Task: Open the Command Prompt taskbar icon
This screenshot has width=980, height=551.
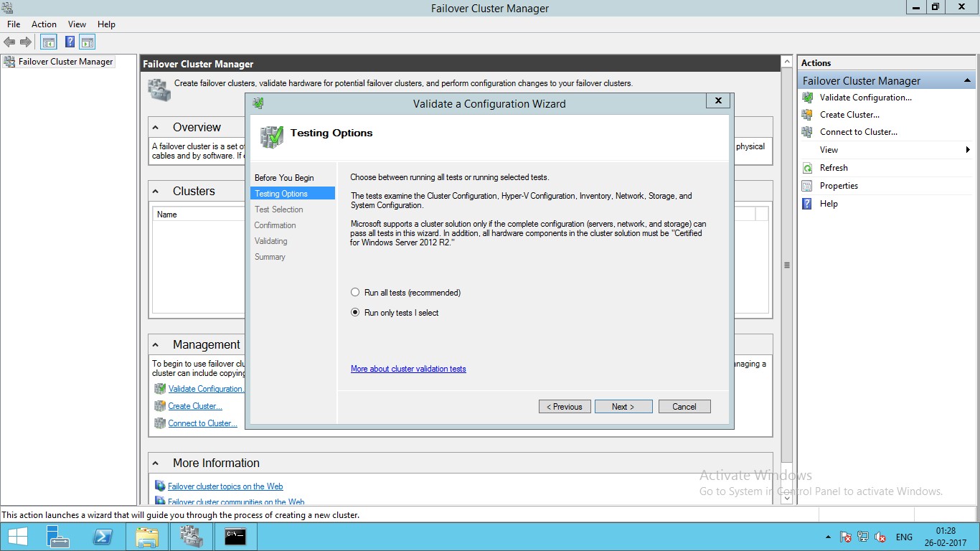Action: pos(235,537)
